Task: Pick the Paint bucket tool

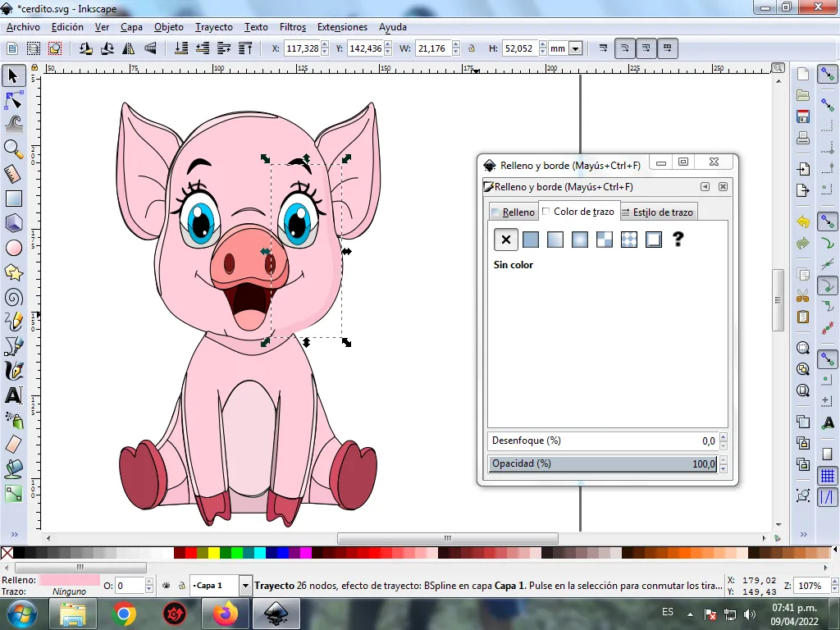Action: click(x=13, y=469)
